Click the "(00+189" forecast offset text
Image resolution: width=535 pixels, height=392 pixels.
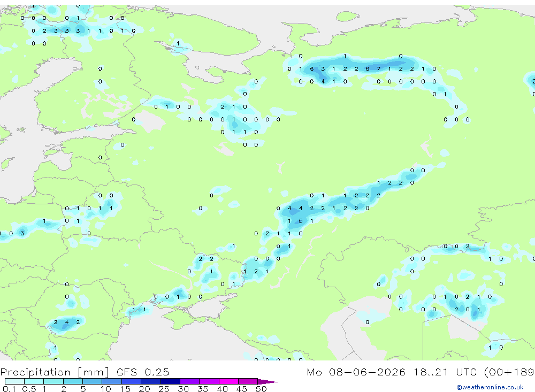[509, 372]
